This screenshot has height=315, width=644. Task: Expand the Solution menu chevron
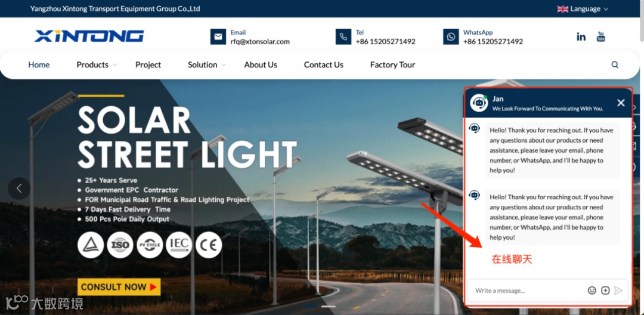224,65
